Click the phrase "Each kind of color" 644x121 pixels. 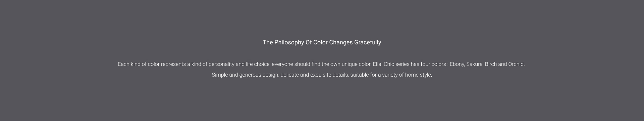pyautogui.click(x=139, y=64)
